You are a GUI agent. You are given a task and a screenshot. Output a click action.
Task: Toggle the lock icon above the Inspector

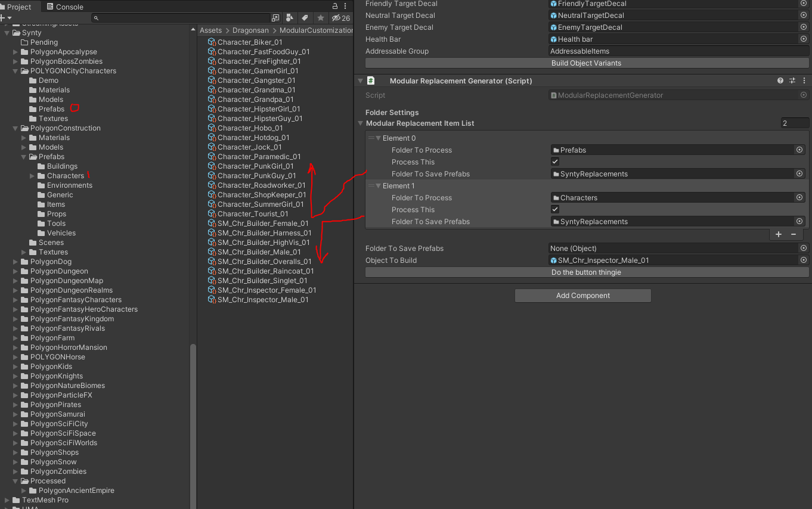335,5
